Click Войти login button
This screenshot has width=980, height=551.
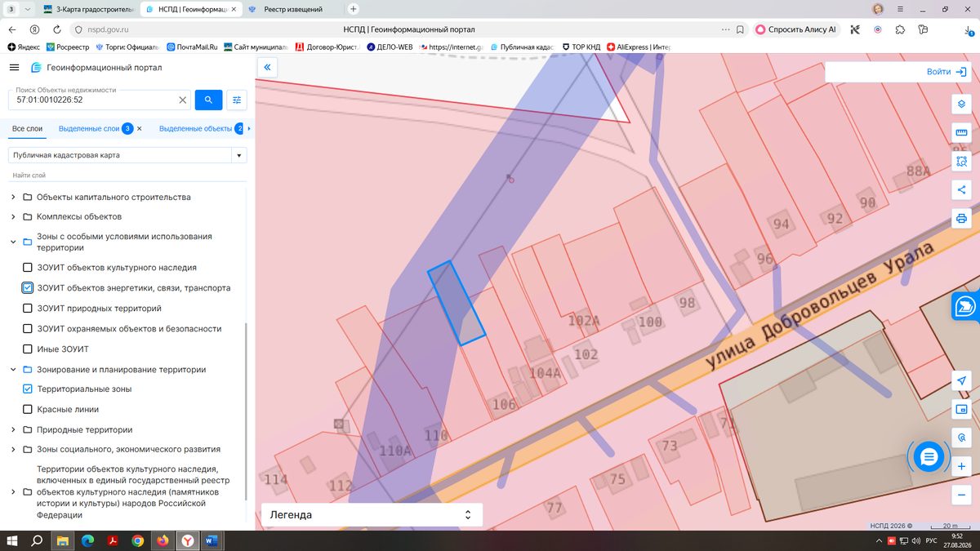947,72
